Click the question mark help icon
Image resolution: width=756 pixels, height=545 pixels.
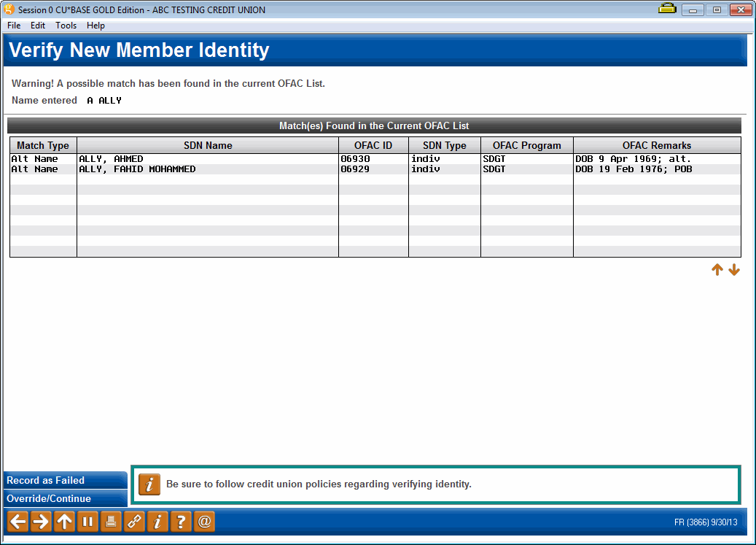point(180,521)
